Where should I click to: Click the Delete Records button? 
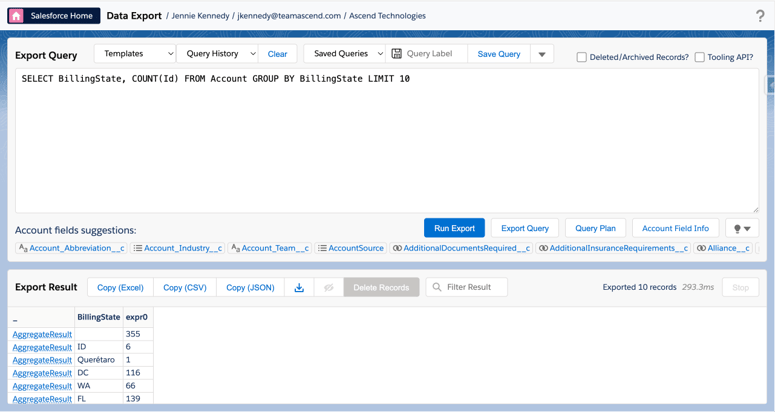381,288
